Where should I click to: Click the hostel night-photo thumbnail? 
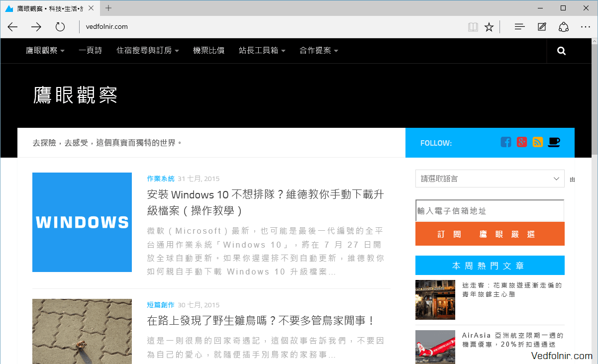pos(435,299)
